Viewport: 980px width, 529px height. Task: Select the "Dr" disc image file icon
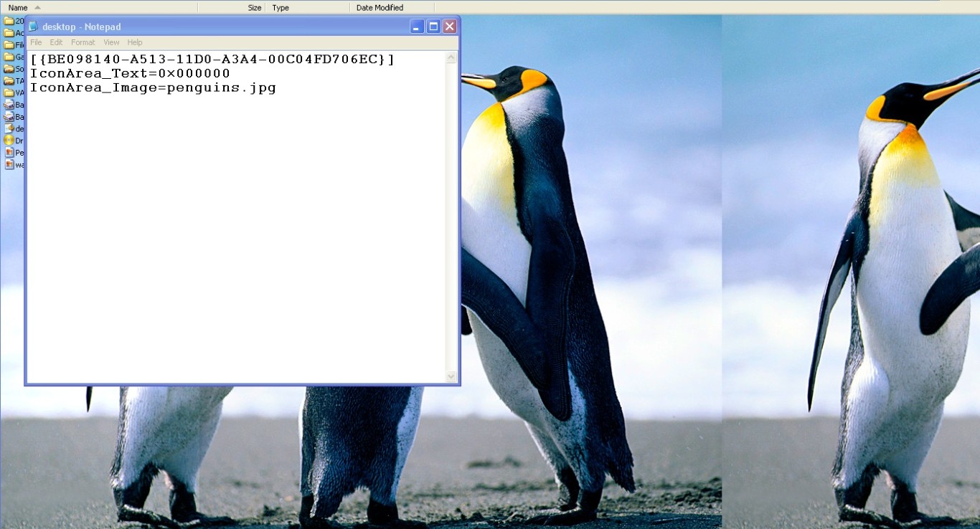[x=14, y=140]
